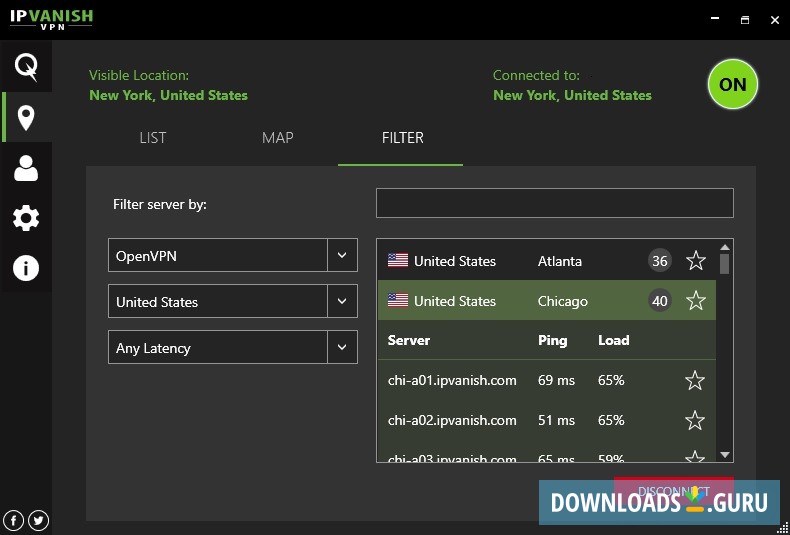Screen dimensions: 790x535
Task: Expand the United States Atlanta row
Action: (x=547, y=261)
